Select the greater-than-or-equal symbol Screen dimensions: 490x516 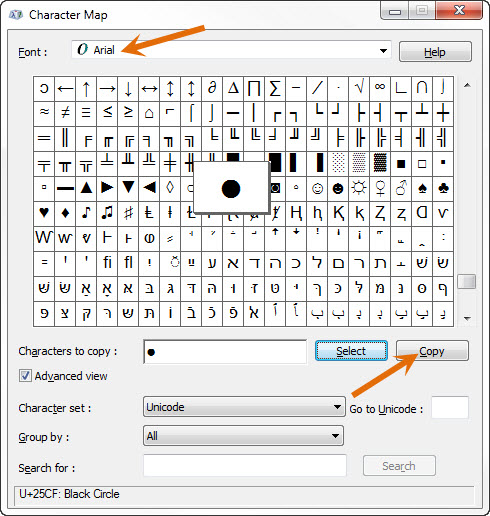point(128,114)
